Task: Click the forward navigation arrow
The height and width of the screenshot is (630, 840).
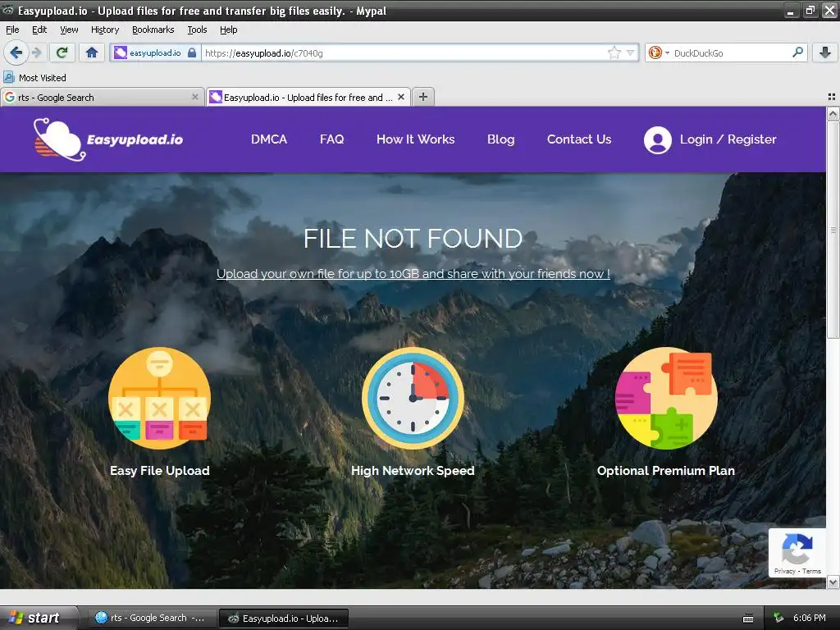Action: pos(36,52)
